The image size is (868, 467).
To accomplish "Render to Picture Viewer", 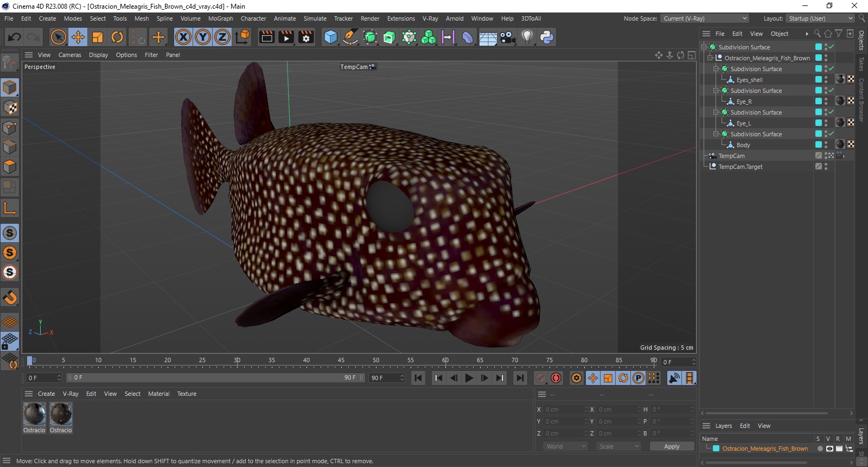I will 286,37.
